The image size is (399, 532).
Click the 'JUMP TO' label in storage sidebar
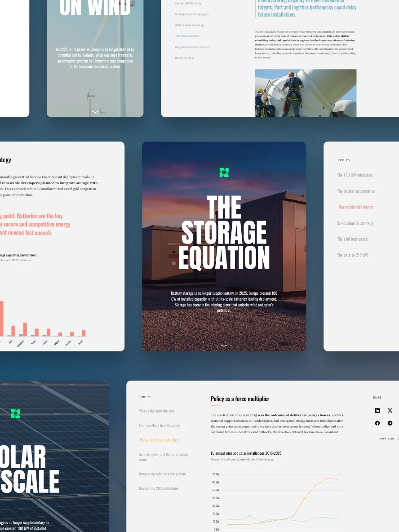coord(343,160)
